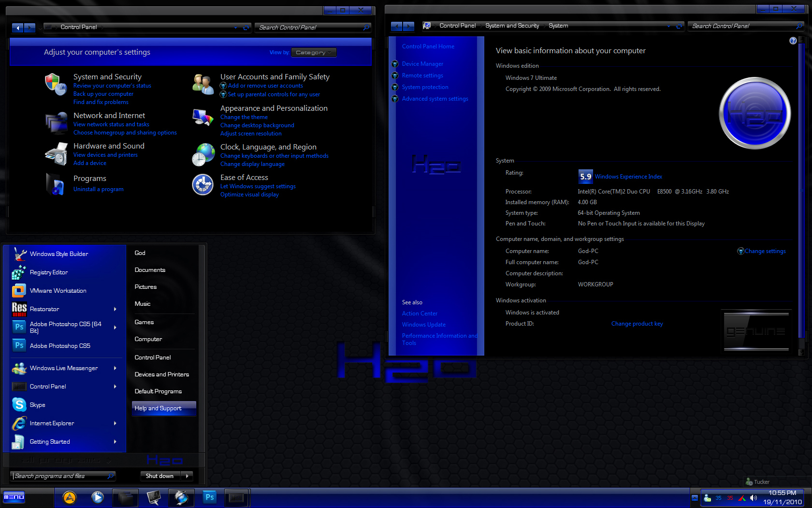Screen dimensions: 812x508
Task: Open Appearance and Personalization icon
Action: pos(203,117)
